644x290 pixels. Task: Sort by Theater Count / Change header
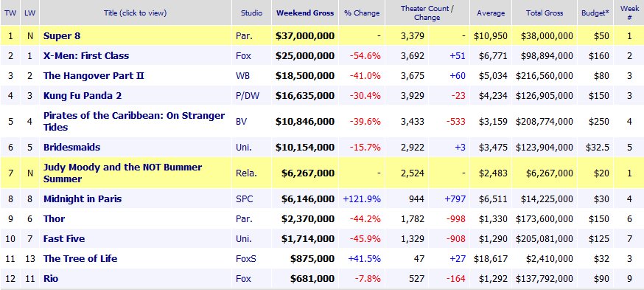click(427, 13)
